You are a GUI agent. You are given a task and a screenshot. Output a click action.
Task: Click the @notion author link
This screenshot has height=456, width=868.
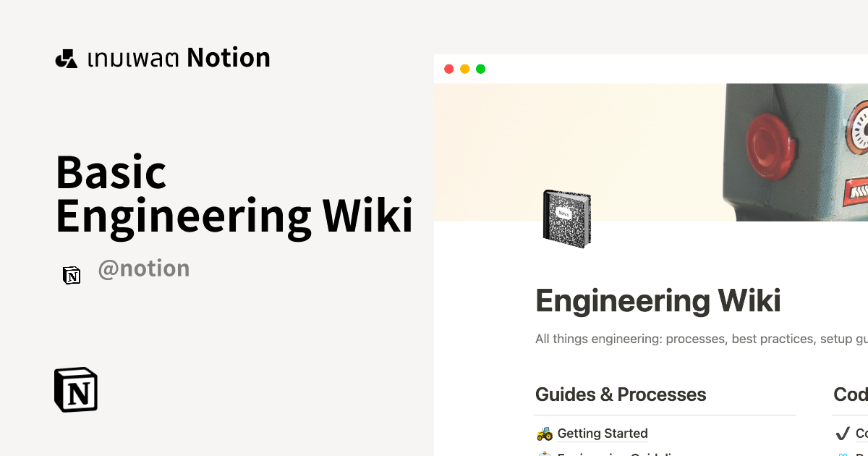tap(144, 269)
